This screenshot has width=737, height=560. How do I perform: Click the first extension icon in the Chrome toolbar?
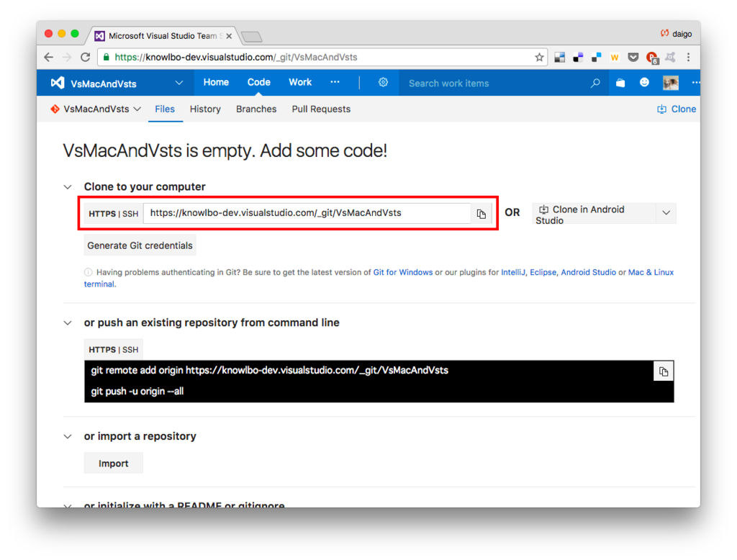pos(559,58)
